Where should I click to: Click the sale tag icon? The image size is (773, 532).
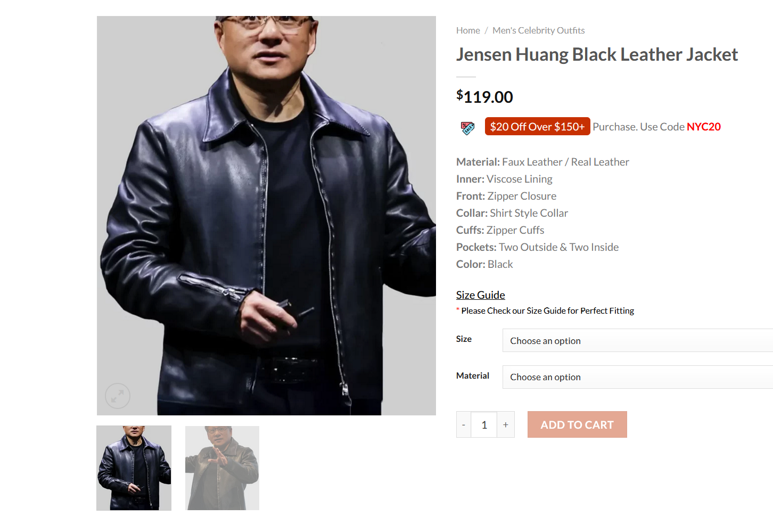point(467,128)
